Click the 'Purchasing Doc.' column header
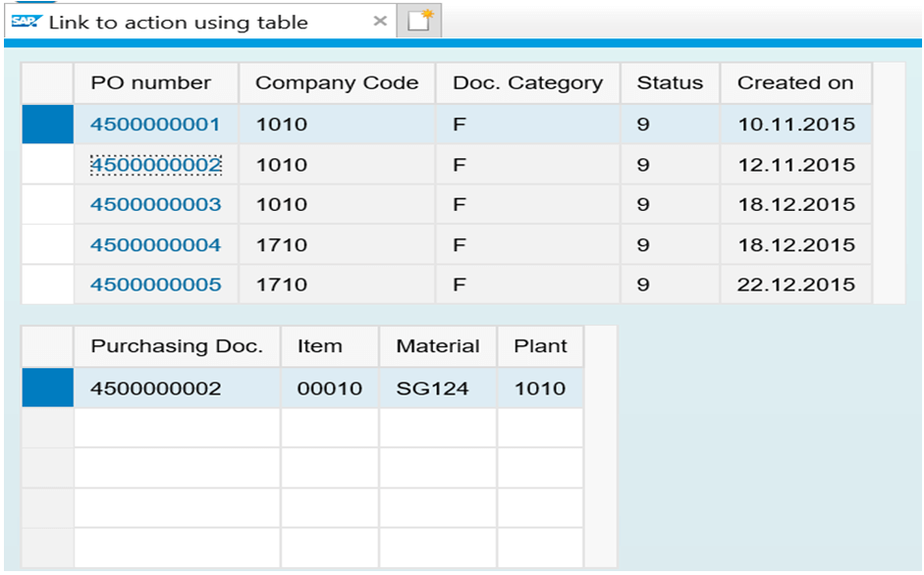924x575 pixels. [x=178, y=346]
